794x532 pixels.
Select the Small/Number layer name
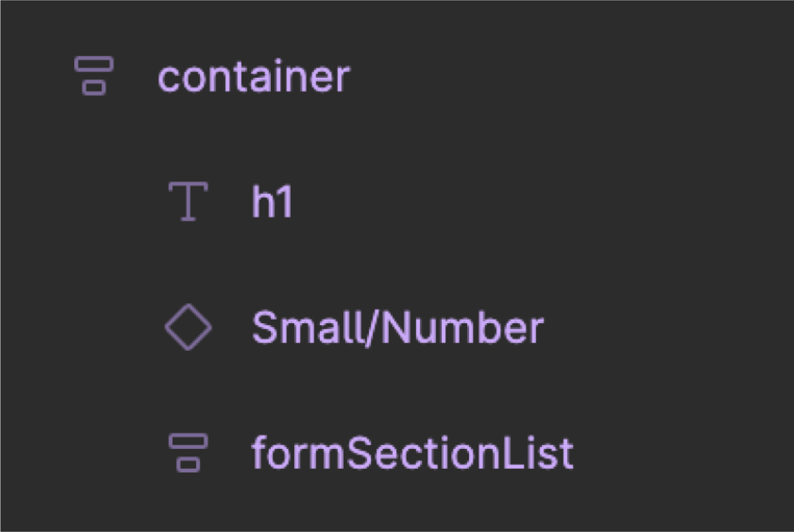tap(397, 328)
